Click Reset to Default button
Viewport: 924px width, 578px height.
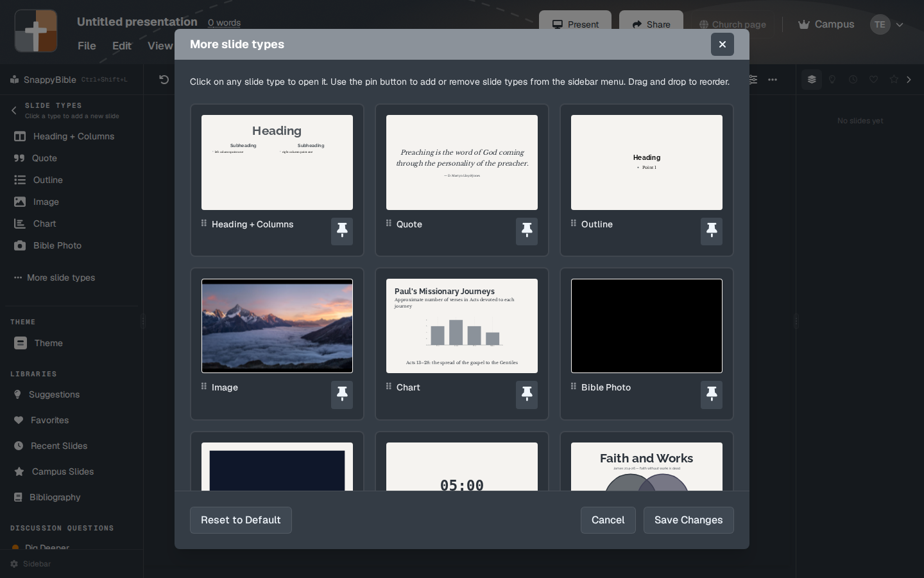(x=241, y=520)
